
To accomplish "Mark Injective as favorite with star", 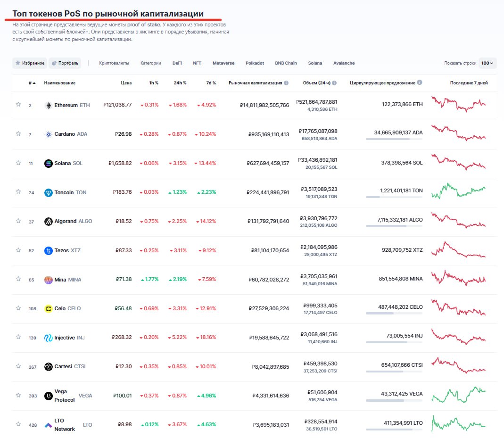I will click(18, 337).
